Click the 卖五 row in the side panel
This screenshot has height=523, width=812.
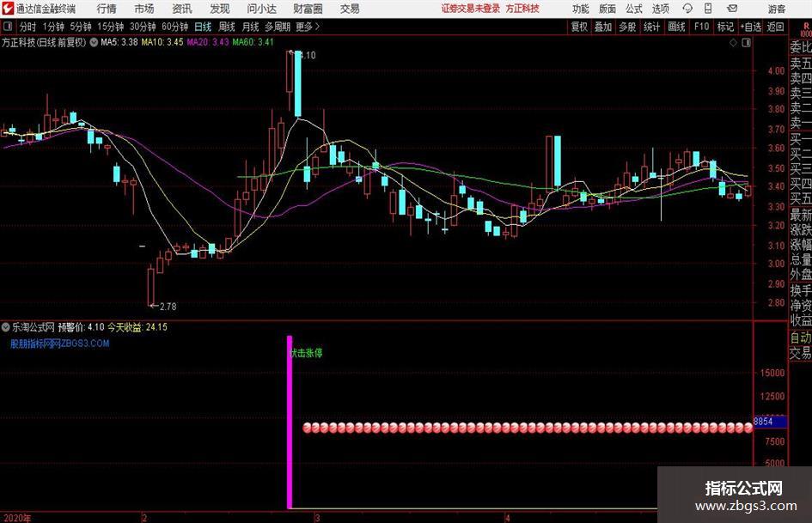pos(801,64)
